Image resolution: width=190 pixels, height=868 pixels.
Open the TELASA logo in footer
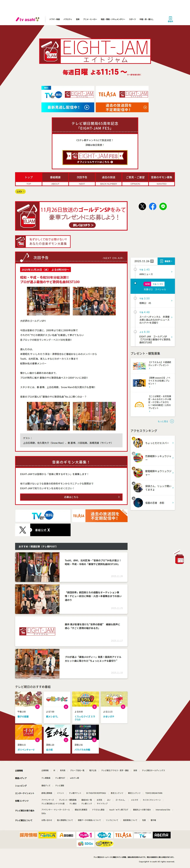[123, 835]
